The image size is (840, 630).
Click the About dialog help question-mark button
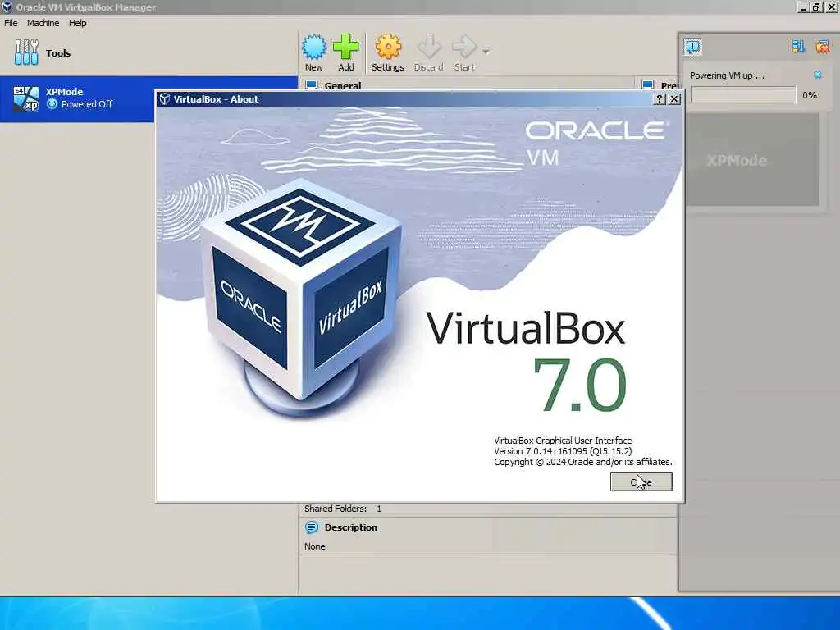660,99
